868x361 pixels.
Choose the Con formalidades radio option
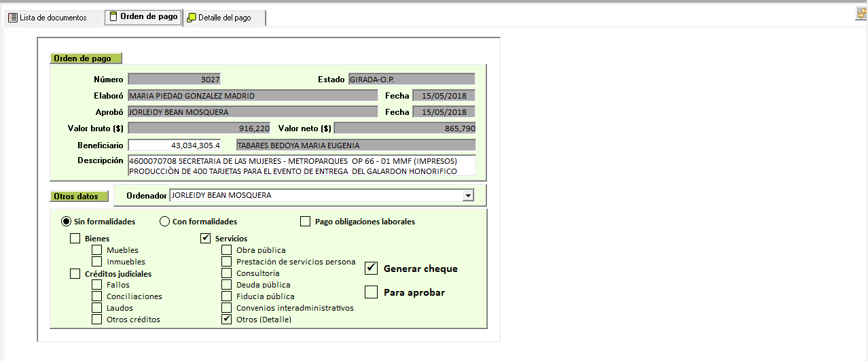pyautogui.click(x=164, y=221)
